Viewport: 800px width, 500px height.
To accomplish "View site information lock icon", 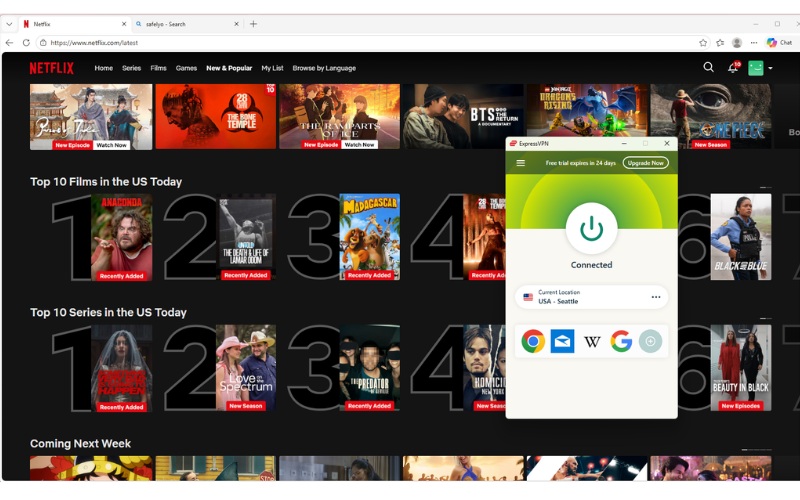I will 43,43.
